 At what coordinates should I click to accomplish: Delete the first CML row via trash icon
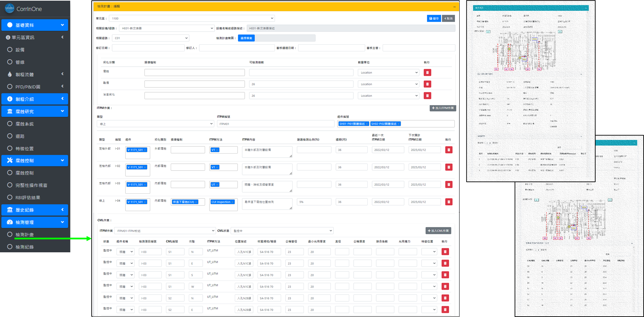coord(445,252)
